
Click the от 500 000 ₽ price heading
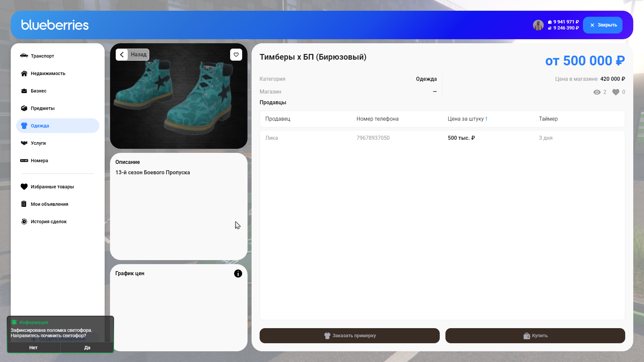[x=585, y=61]
